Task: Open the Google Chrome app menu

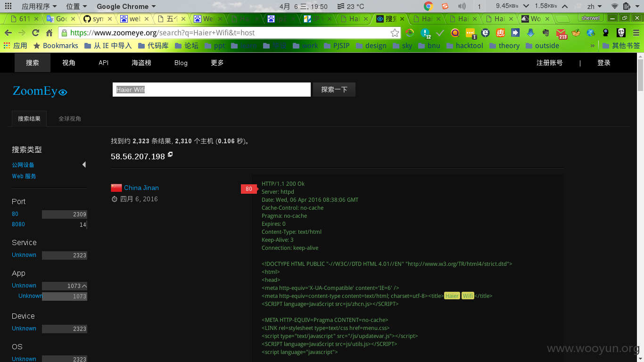Action: (126, 6)
